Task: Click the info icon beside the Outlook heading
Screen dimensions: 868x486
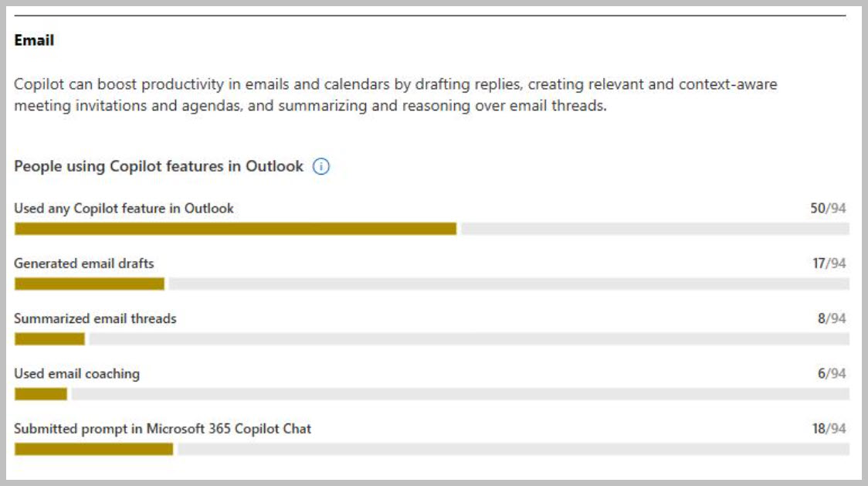Action: click(321, 167)
